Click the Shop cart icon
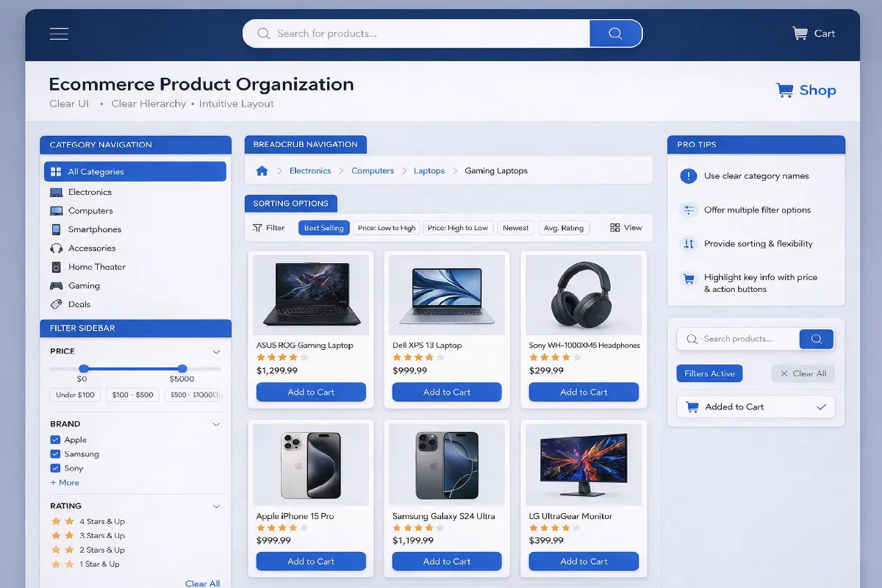 tap(784, 90)
